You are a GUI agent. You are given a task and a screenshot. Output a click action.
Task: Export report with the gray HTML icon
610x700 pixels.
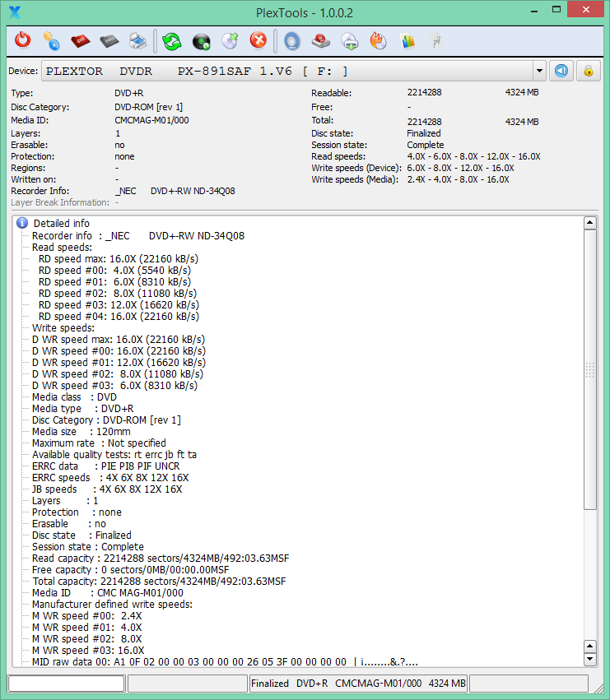pos(109,41)
